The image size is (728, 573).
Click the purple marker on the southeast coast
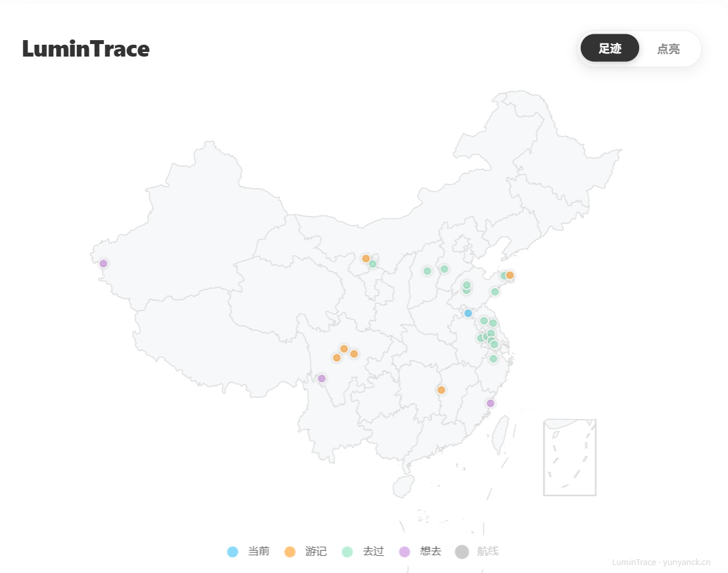490,403
